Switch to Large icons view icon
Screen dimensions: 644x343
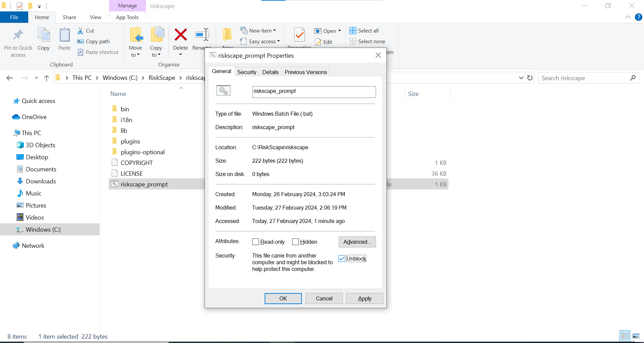click(x=636, y=336)
